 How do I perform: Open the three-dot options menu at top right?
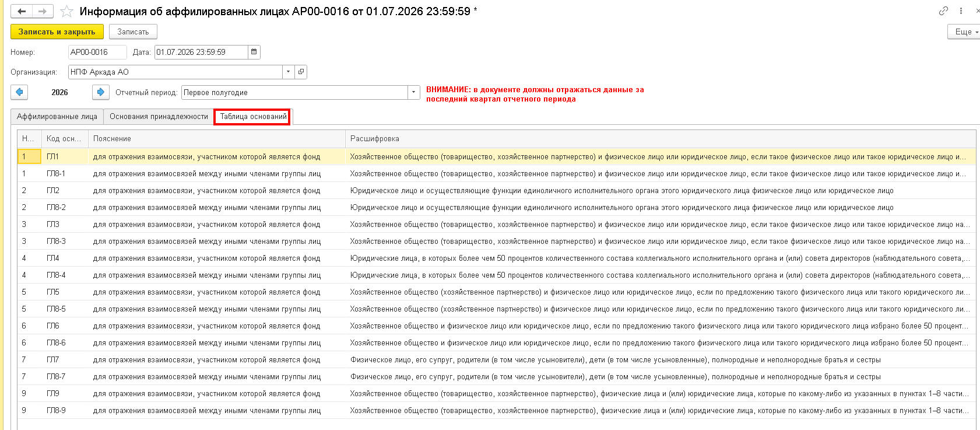pyautogui.click(x=961, y=11)
